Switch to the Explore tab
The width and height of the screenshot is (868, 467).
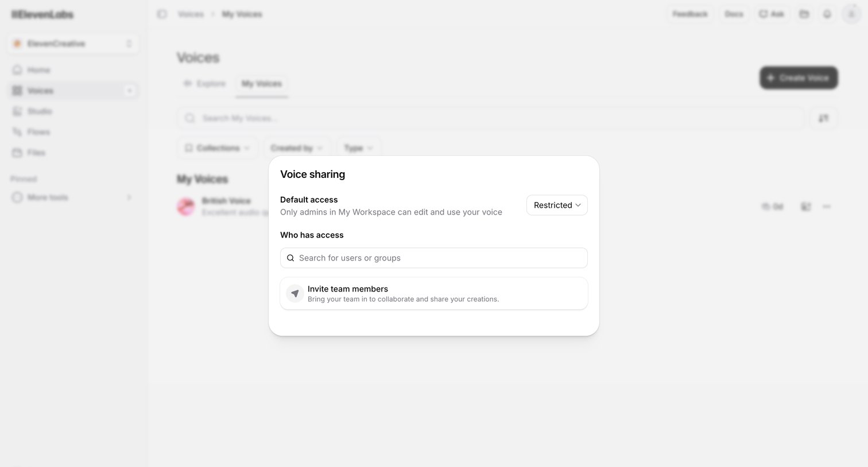click(204, 84)
